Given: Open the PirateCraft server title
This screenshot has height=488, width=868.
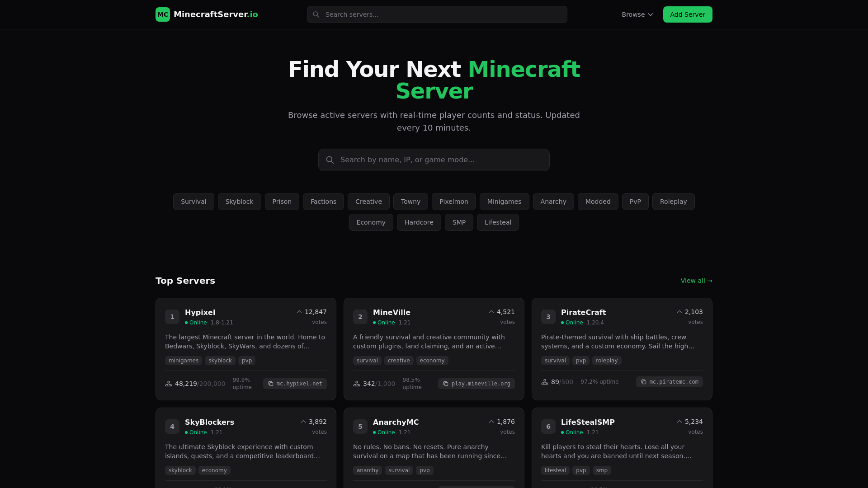Looking at the screenshot, I should (583, 312).
